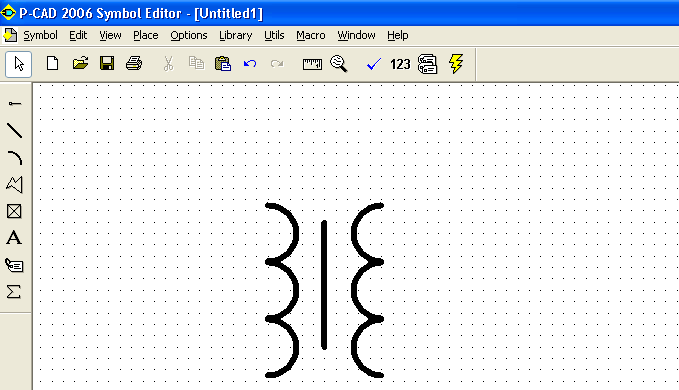Image resolution: width=679 pixels, height=390 pixels.
Task: Open the Symbol menu
Action: click(40, 35)
